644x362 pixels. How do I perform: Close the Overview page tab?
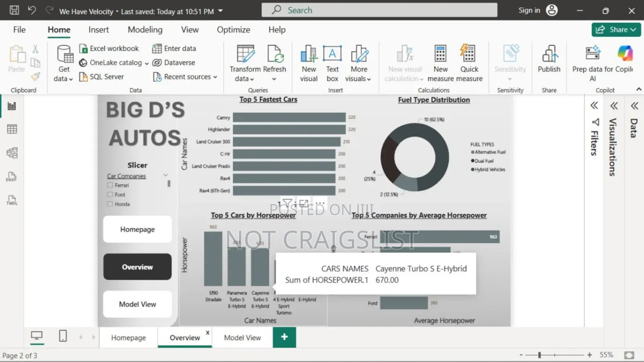point(208,333)
